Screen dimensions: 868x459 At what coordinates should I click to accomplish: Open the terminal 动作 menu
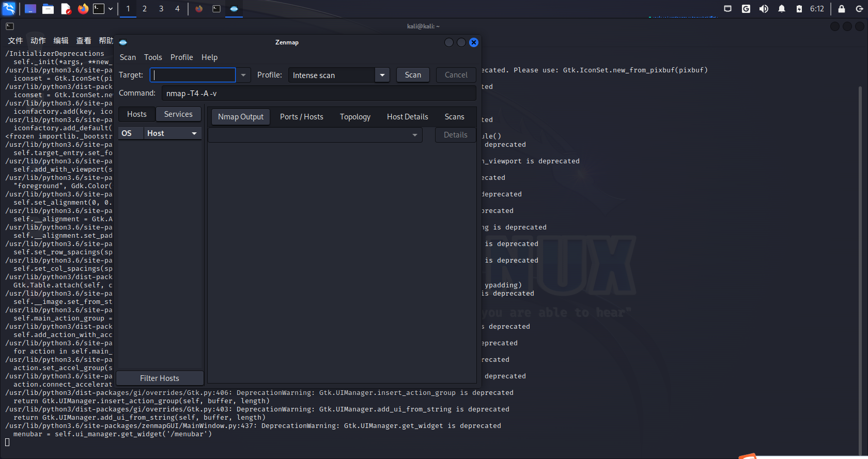tap(38, 41)
